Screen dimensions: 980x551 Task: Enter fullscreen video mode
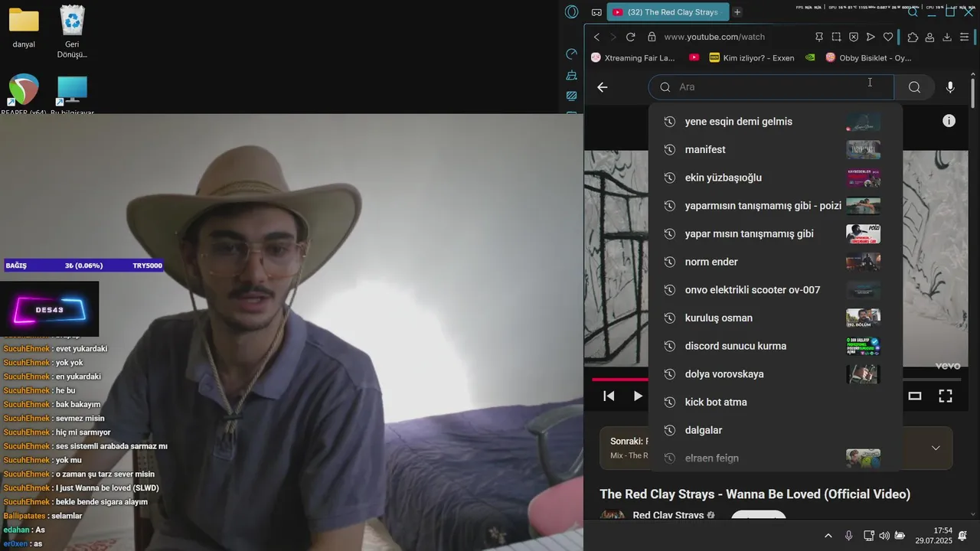pyautogui.click(x=946, y=396)
